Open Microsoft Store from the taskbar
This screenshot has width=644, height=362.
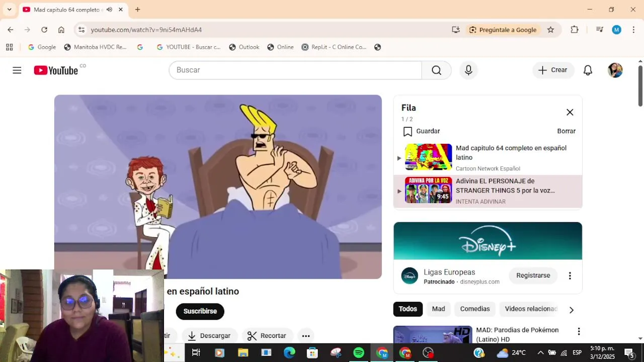coord(312,353)
